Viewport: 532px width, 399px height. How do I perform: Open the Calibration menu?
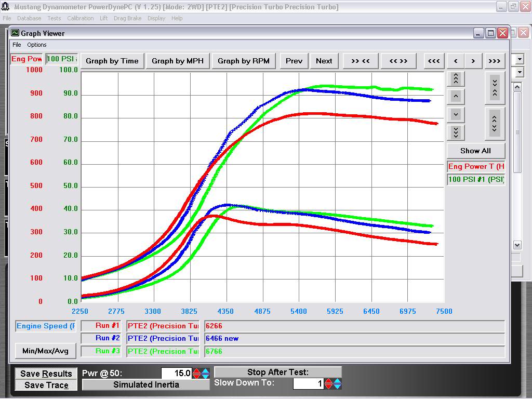(81, 18)
